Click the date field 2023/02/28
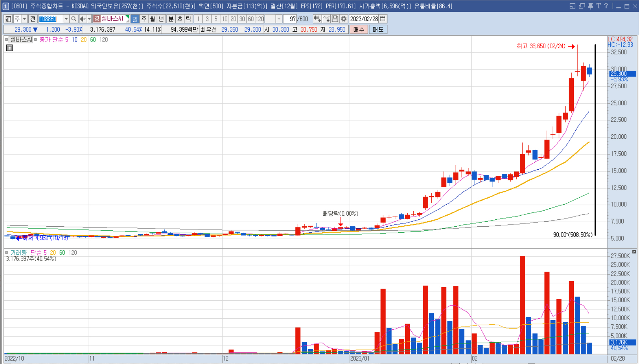Image resolution: width=639 pixels, height=364 pixels. click(x=364, y=19)
